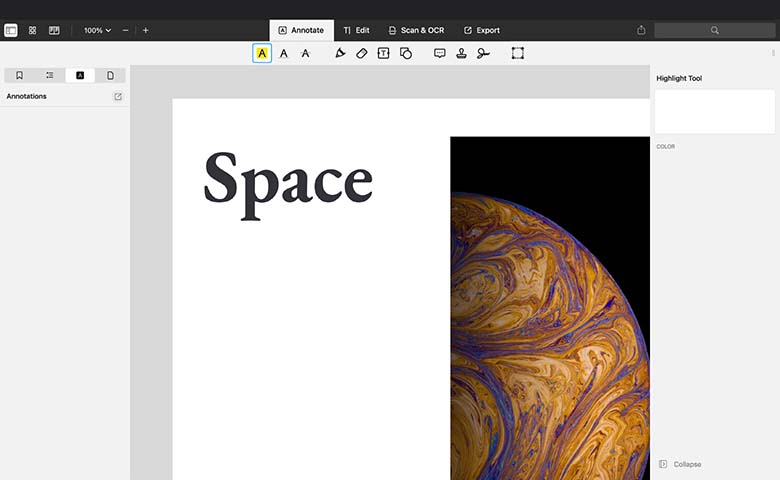Select the Eraser tool

[x=362, y=53]
